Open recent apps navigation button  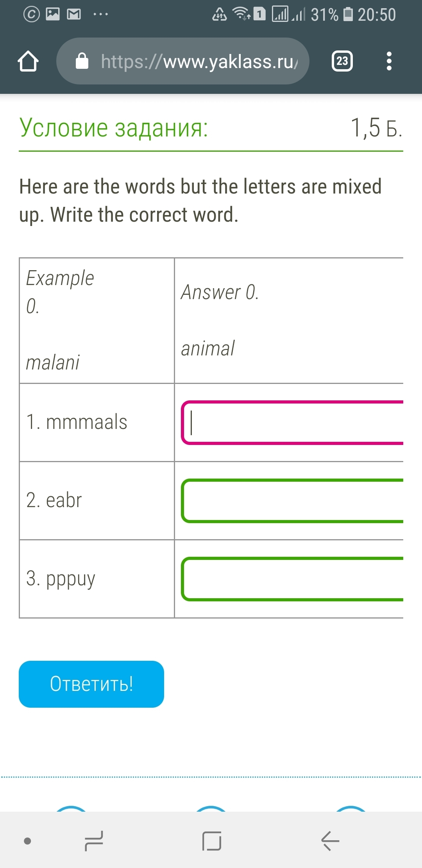click(94, 841)
